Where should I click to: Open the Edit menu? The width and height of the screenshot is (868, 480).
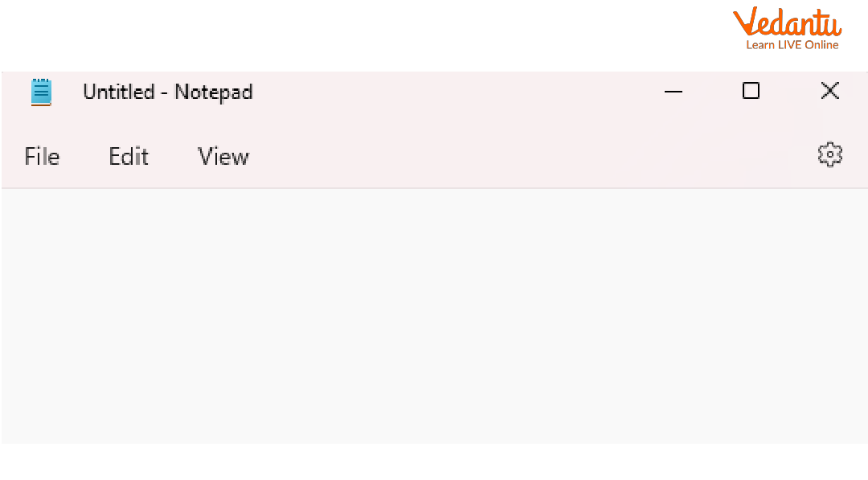click(x=129, y=156)
